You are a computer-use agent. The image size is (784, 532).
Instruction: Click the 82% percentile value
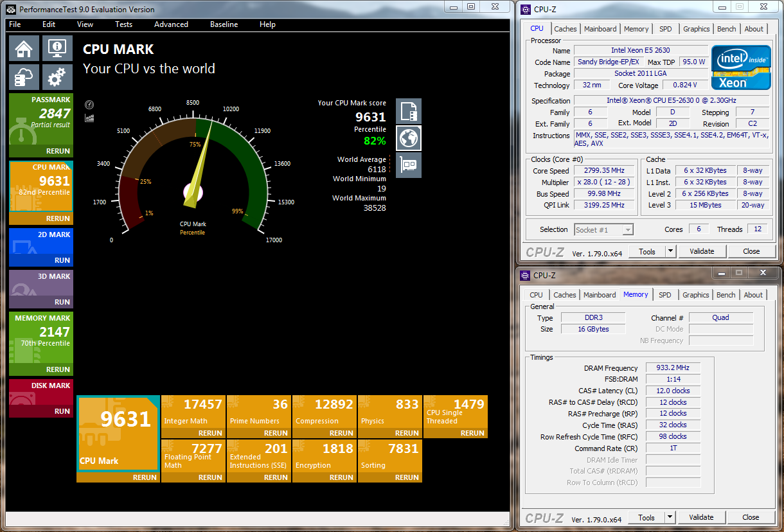coord(375,141)
